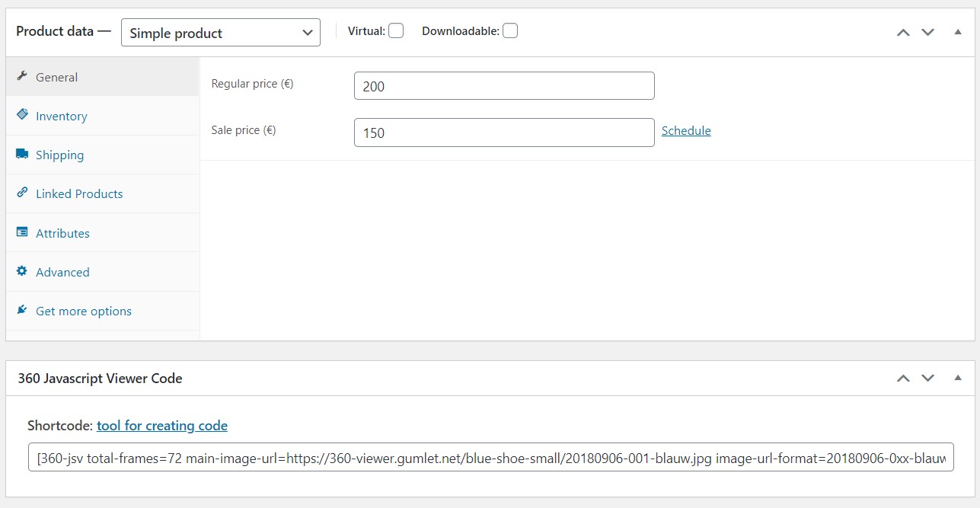Image resolution: width=980 pixels, height=508 pixels.
Task: Click the Shipping truck icon
Action: coord(22,154)
